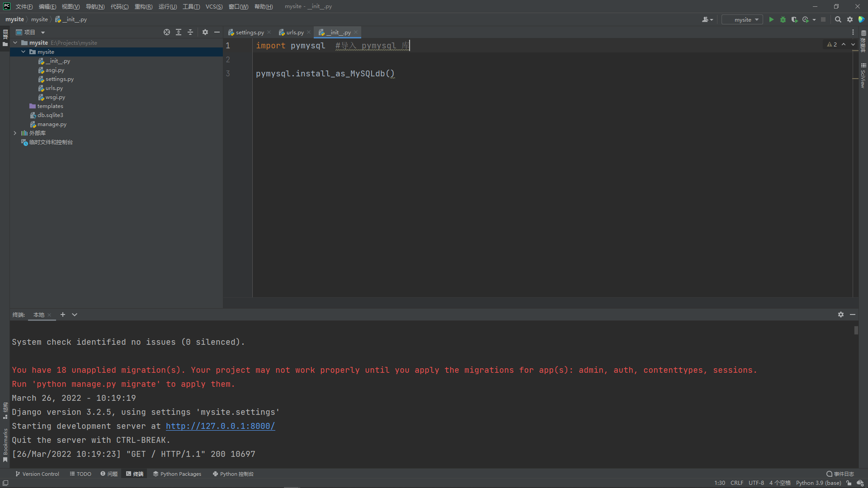
Task: Change CRLF line separator in status bar
Action: (737, 483)
